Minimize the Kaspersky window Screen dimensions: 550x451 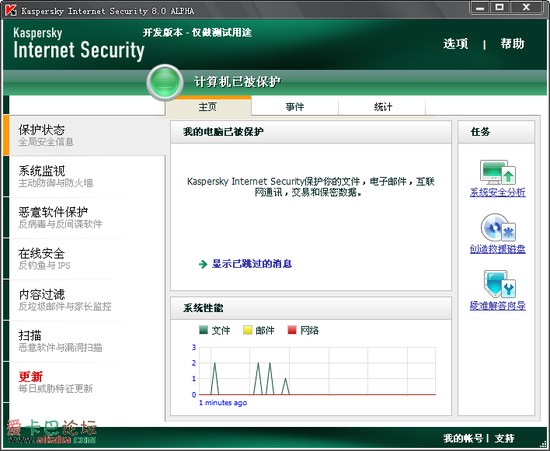[x=480, y=8]
